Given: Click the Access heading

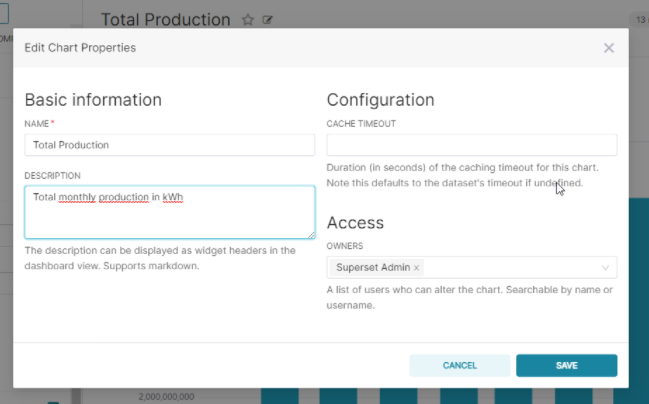Looking at the screenshot, I should [355, 223].
